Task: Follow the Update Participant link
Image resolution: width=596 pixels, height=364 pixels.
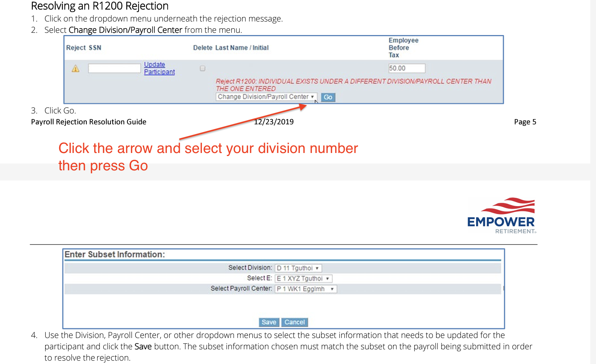Action: click(159, 68)
